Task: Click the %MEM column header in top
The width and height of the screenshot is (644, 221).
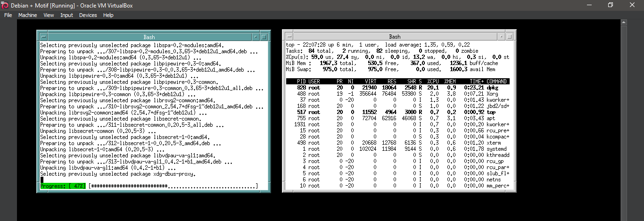Action: coord(450,82)
